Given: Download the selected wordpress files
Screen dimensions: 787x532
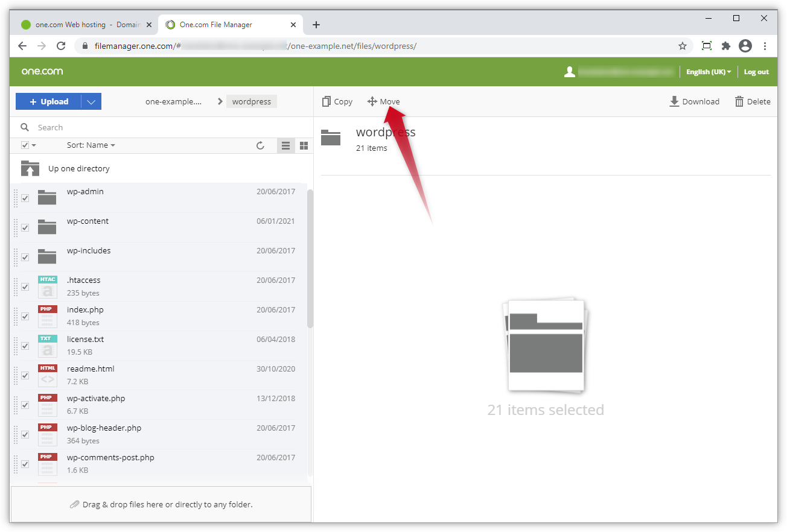Looking at the screenshot, I should coord(694,101).
